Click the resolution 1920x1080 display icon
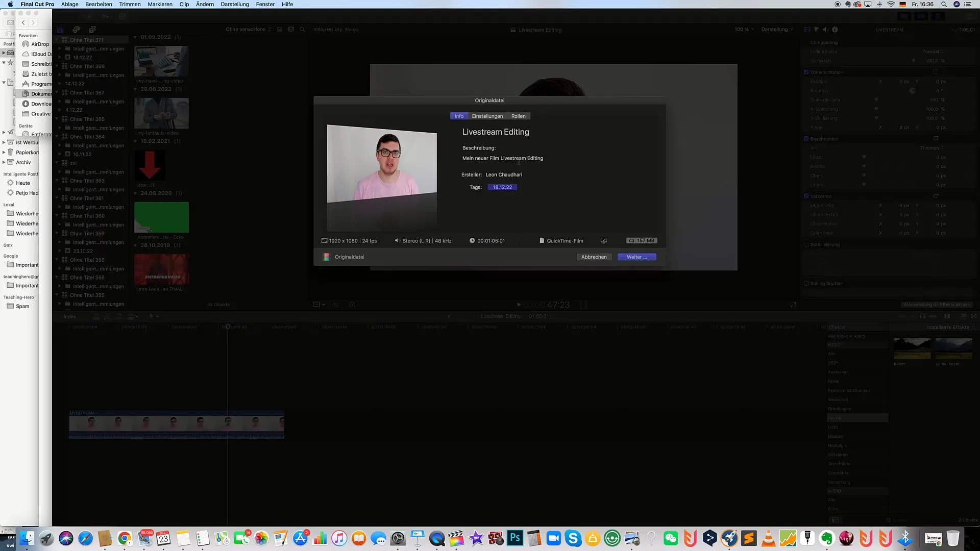This screenshot has width=980, height=551. click(x=325, y=240)
